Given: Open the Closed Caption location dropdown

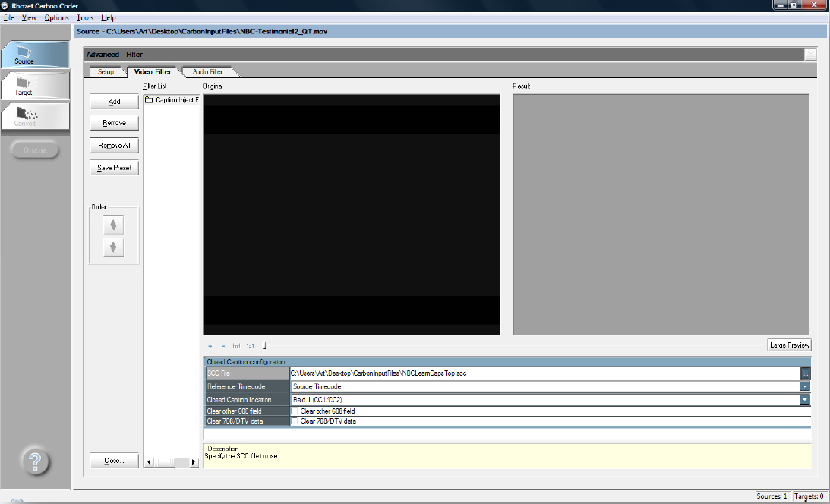Looking at the screenshot, I should pyautogui.click(x=804, y=399).
